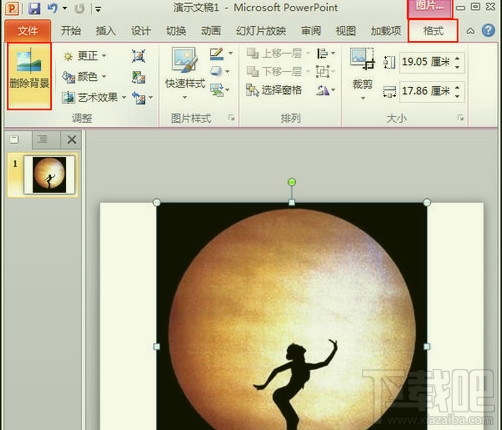The image size is (502, 430).
Task: Open the 艺术效果 (Artistic Effects) dropdown
Action: 94,98
